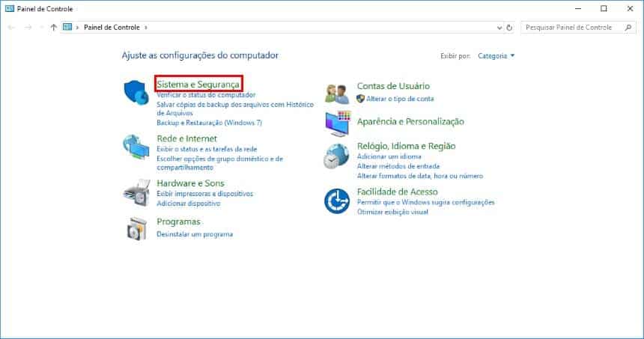
Task: Click the Programas disc icon
Action: point(137,228)
